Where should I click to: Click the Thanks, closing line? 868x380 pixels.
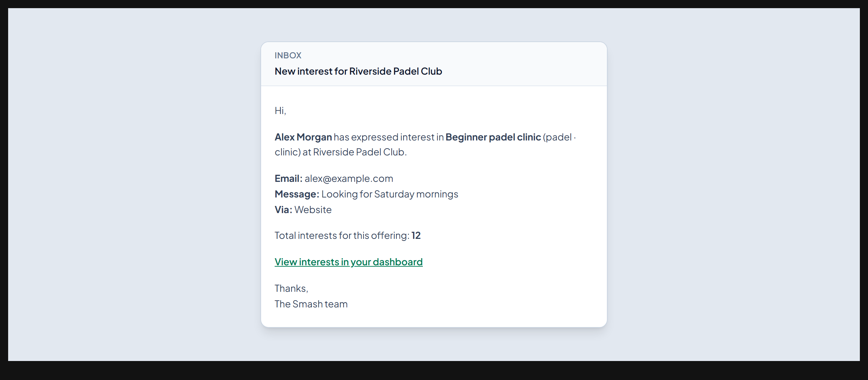[291, 288]
